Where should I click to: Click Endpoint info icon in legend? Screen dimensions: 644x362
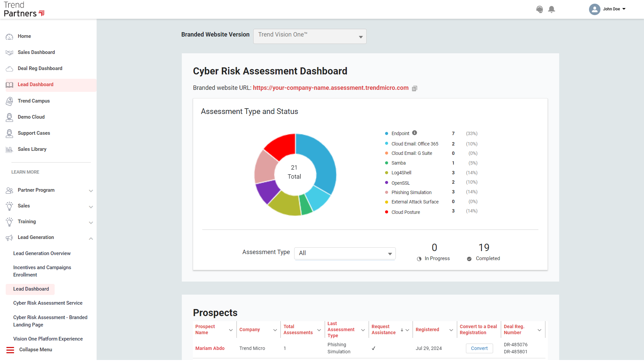415,133
